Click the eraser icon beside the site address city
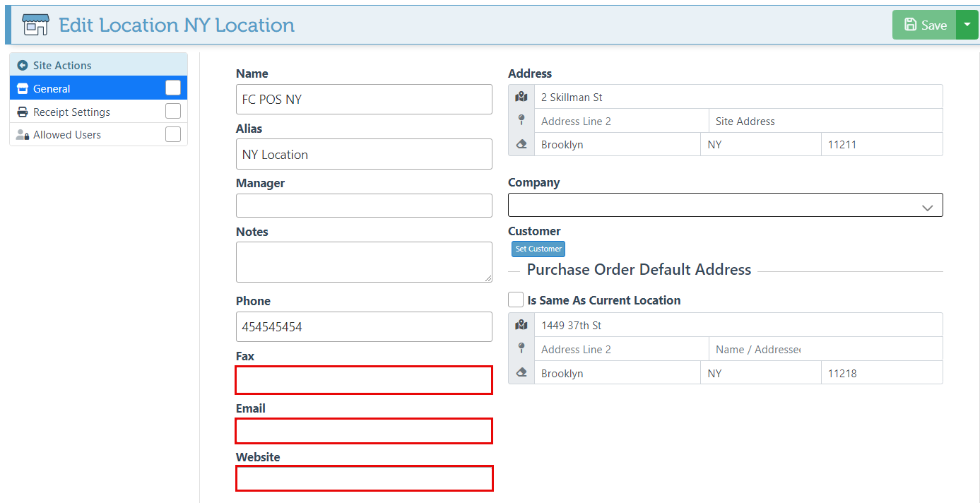 pyautogui.click(x=521, y=144)
